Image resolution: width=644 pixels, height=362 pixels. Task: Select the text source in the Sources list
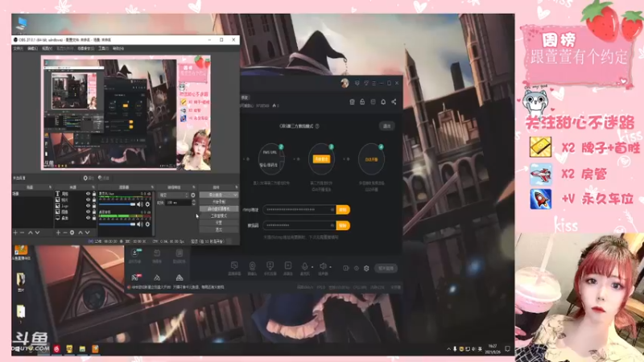click(76, 194)
